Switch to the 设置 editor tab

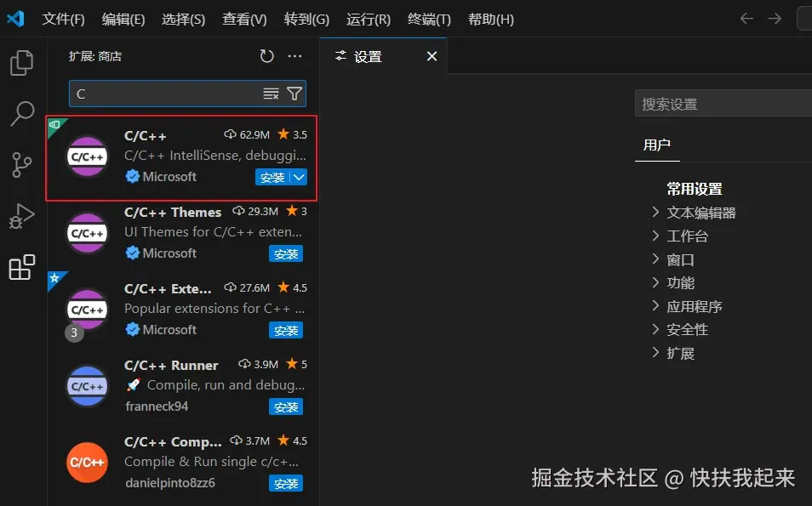coord(383,56)
